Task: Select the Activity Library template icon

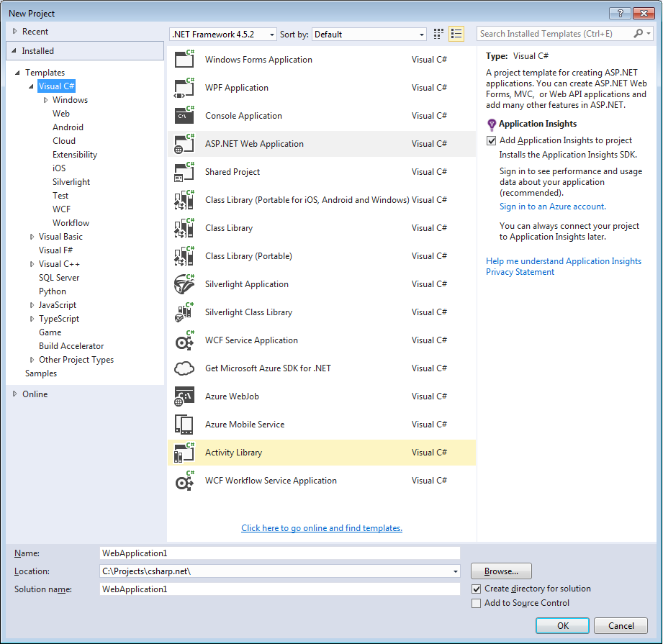Action: click(184, 452)
